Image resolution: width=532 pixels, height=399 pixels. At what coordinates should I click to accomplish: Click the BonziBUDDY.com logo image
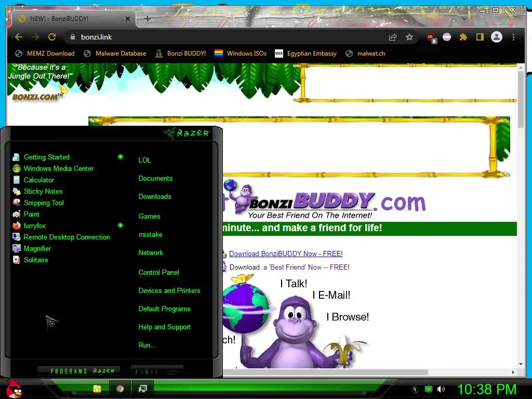click(324, 200)
